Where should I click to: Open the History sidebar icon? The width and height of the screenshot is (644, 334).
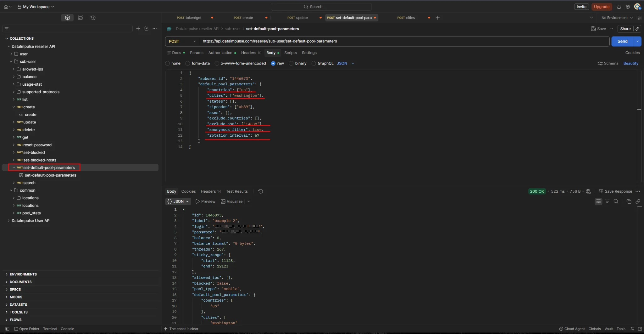(x=93, y=18)
